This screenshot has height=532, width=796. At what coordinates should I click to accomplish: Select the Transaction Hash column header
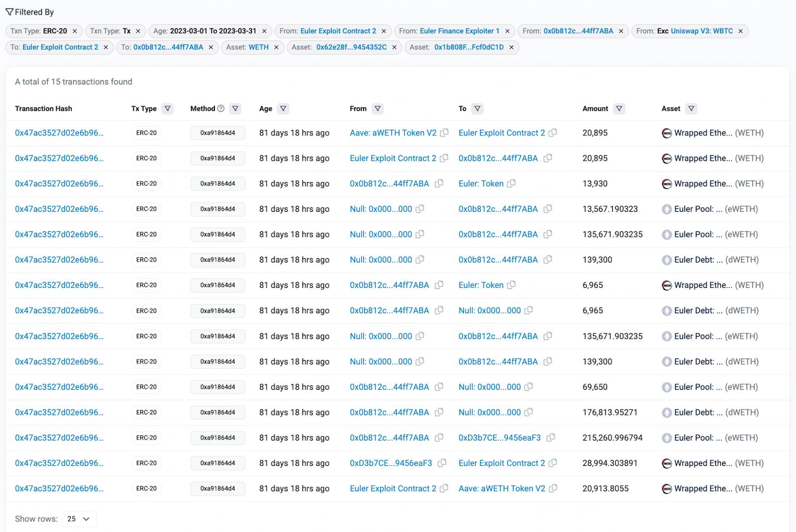[x=43, y=108]
